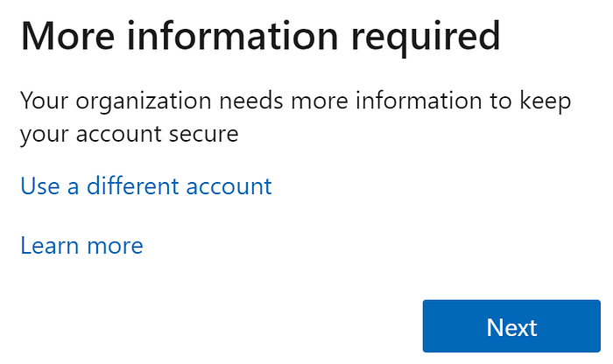Select Use a different account link
This screenshot has height=364, width=613.
click(146, 185)
